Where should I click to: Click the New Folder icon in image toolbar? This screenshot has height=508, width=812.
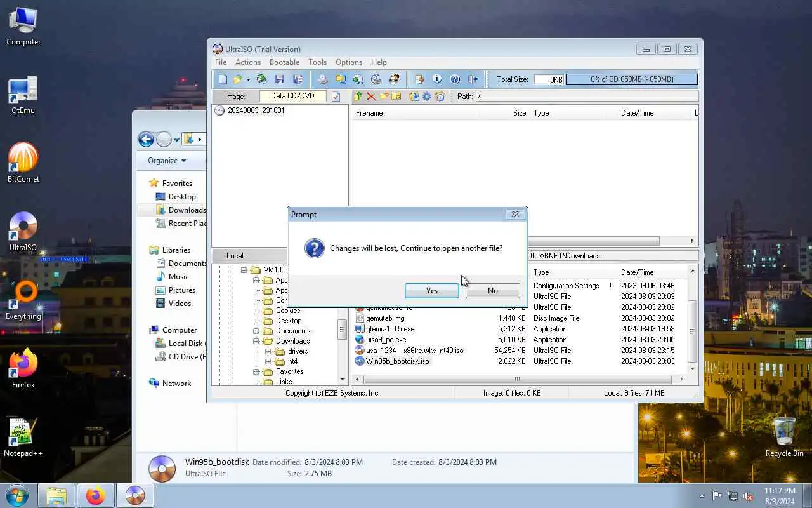pyautogui.click(x=384, y=97)
